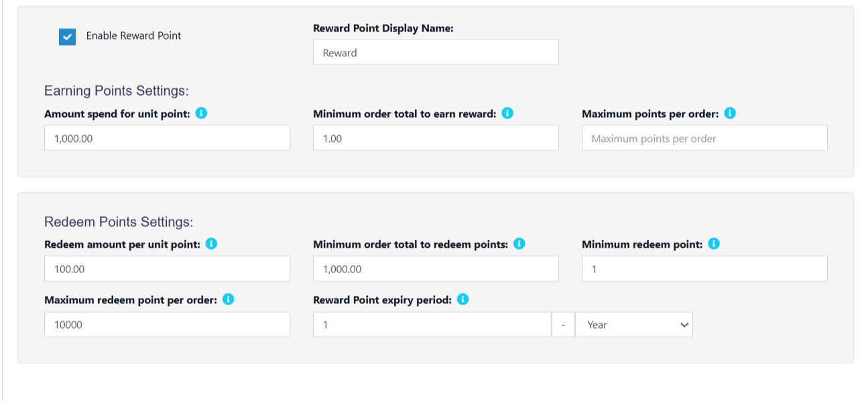Click info icon beside Minimum order total to redeem points
This screenshot has height=401, width=868.
click(519, 244)
